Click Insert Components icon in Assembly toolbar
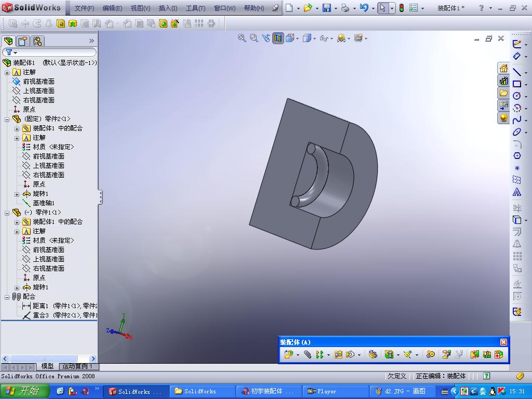 pyautogui.click(x=288, y=354)
